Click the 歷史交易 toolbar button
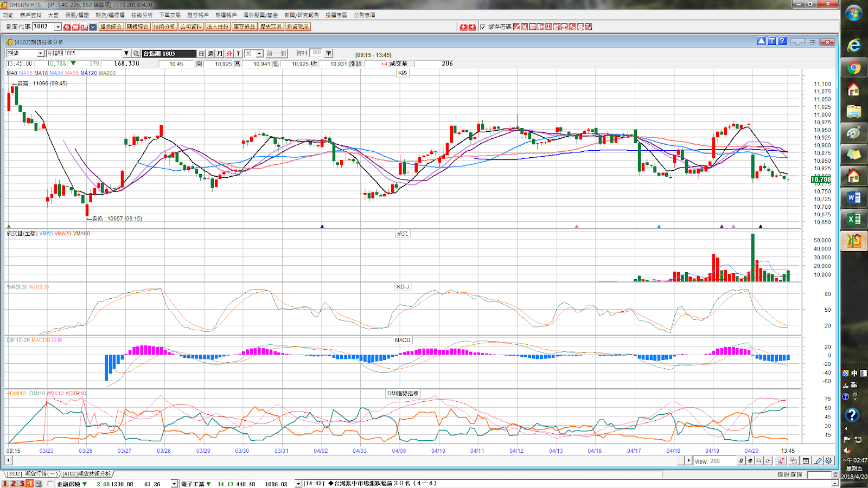The height and width of the screenshot is (488, 868). pos(271,27)
